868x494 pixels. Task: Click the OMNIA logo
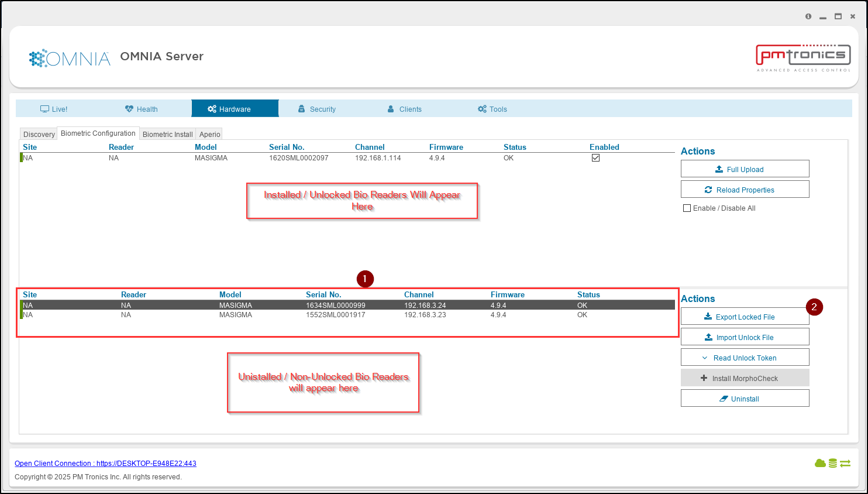pyautogui.click(x=70, y=59)
